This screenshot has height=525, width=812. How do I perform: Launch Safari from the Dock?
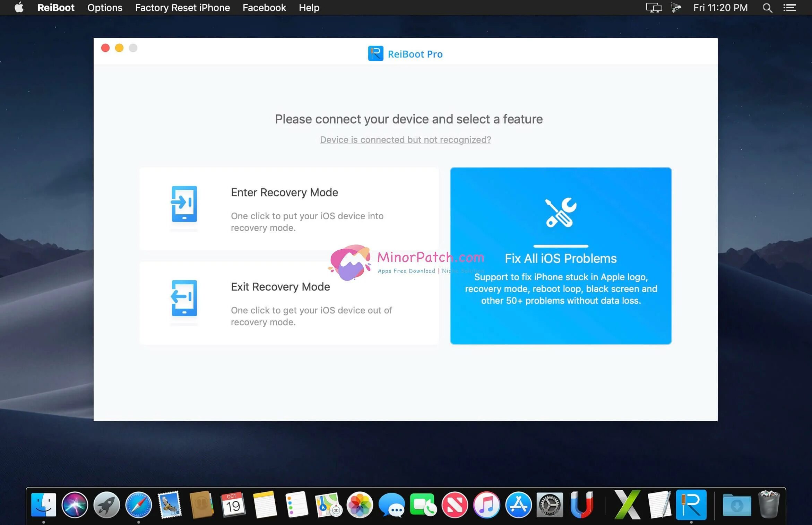[x=138, y=505]
